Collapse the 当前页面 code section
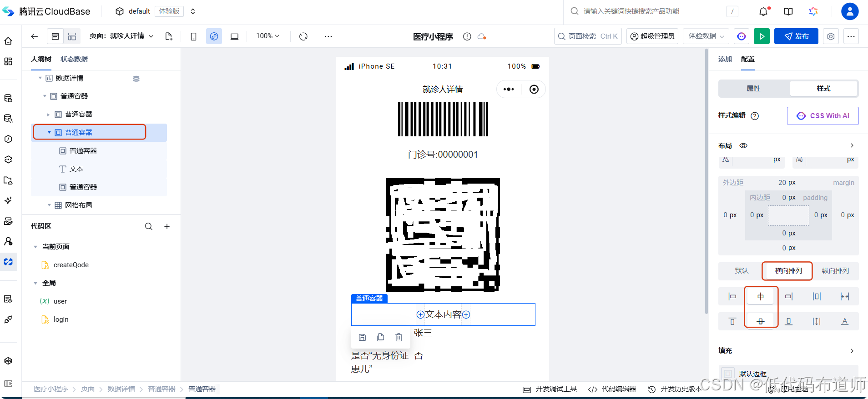The width and height of the screenshot is (868, 399). tap(35, 247)
